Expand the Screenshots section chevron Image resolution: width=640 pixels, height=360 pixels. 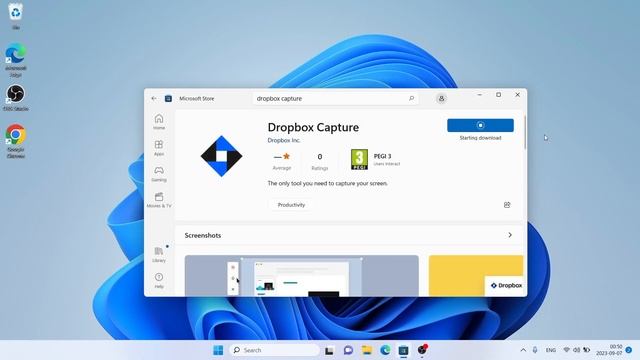point(510,235)
